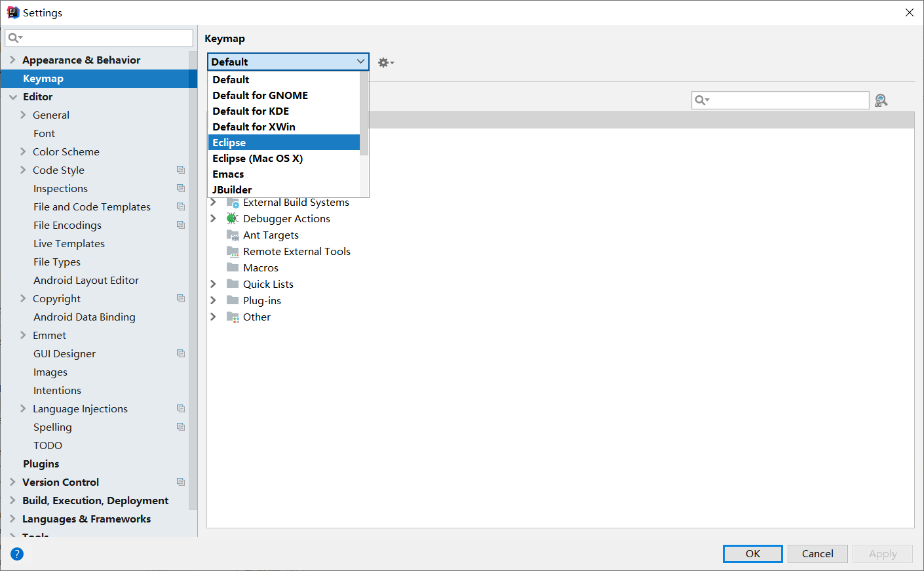Screen dimensions: 924x571
Task: Click the help question mark icon
Action: coord(17,553)
